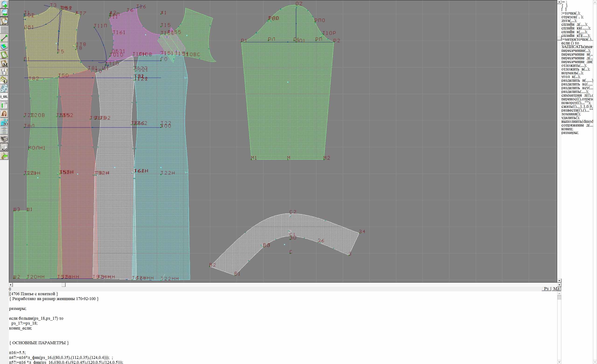Click the ALG algorithm icon
Viewport: 597px width, 364px height.
coord(4,147)
